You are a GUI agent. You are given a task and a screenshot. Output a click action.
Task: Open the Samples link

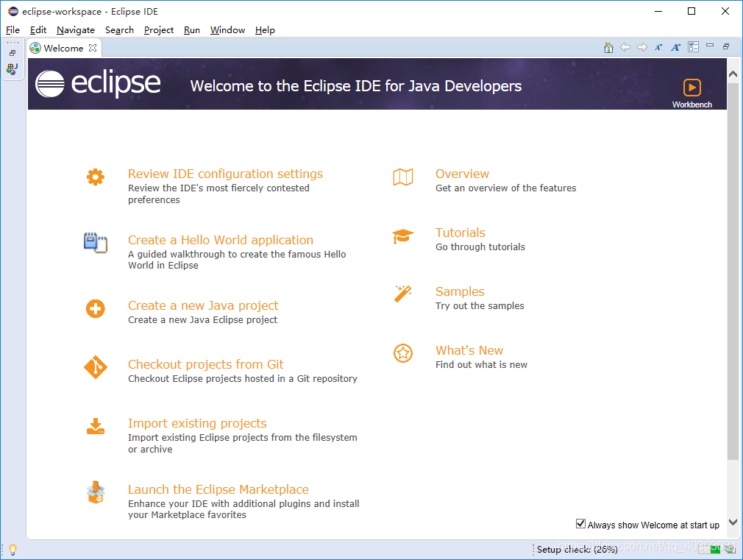coord(460,291)
